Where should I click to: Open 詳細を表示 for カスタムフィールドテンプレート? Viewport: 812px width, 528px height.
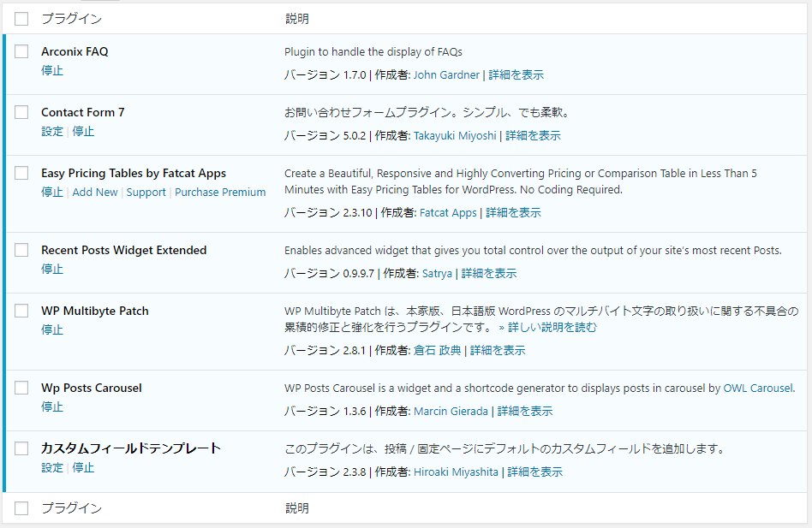tap(535, 472)
